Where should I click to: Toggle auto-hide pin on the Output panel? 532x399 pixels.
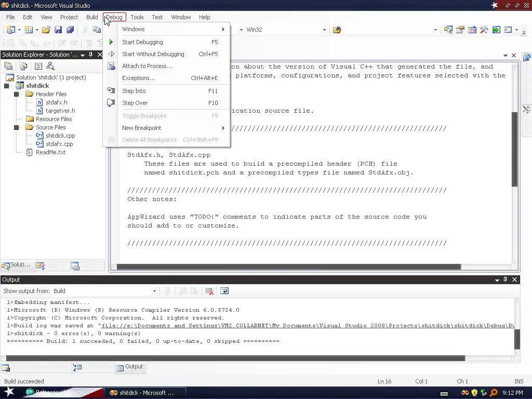[x=505, y=280]
